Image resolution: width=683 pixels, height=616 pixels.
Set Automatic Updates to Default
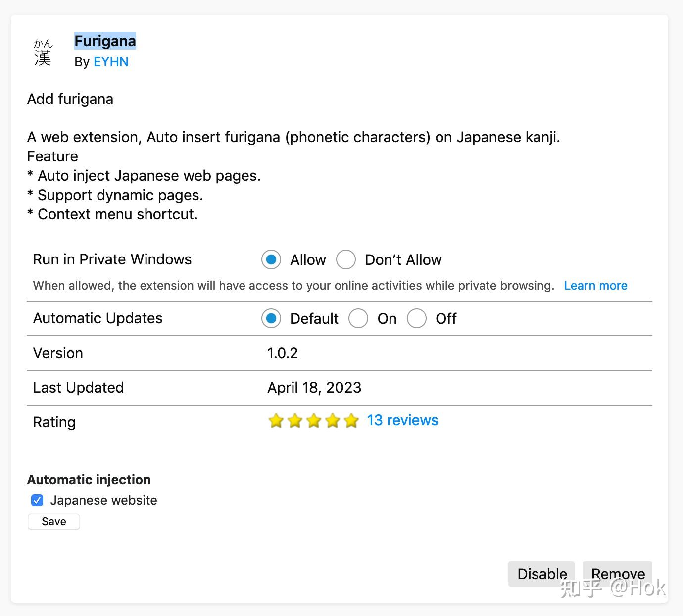pos(271,318)
